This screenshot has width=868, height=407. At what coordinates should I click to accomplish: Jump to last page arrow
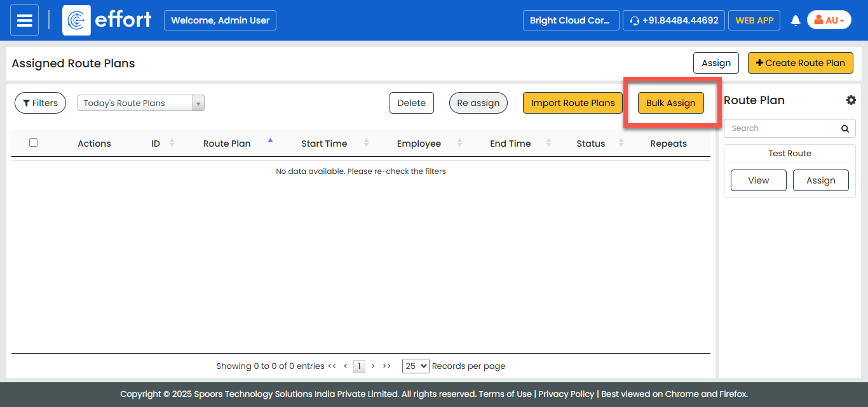pos(387,366)
